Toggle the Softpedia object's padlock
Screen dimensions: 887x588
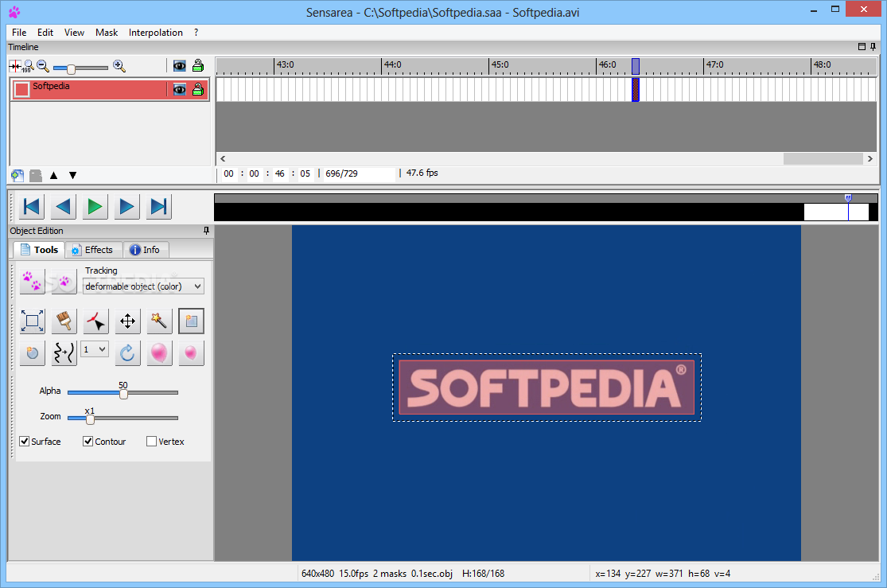[198, 89]
